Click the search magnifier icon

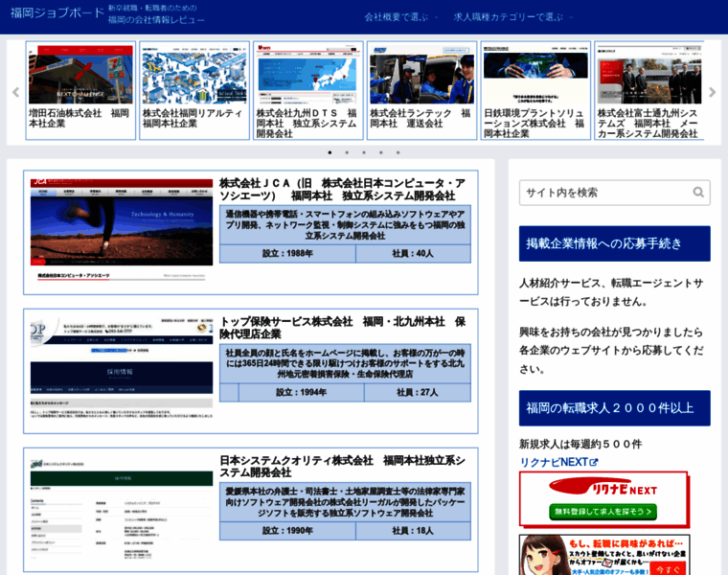coord(698,193)
